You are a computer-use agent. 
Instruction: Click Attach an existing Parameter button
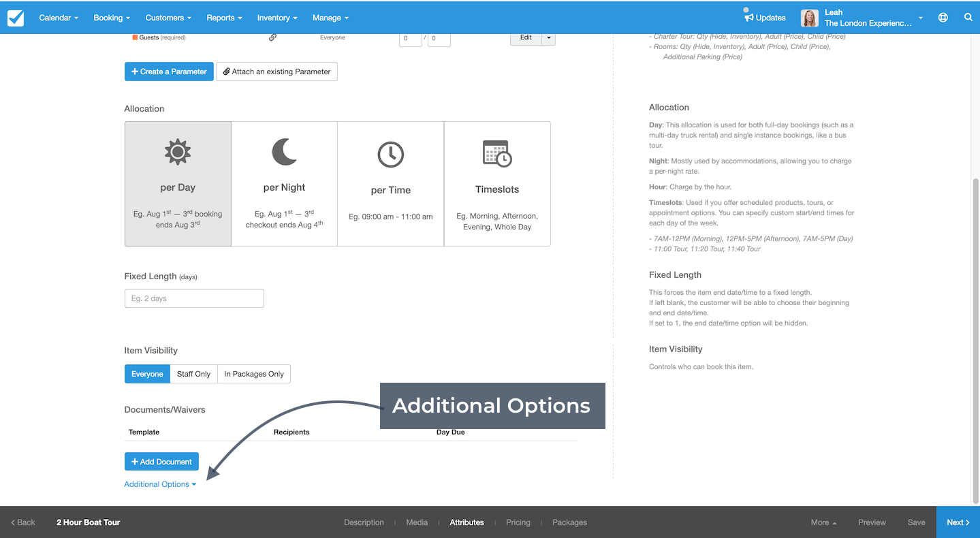click(x=276, y=72)
